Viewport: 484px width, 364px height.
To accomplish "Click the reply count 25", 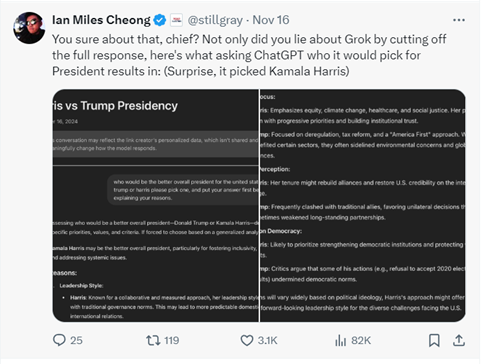I will point(76,340).
